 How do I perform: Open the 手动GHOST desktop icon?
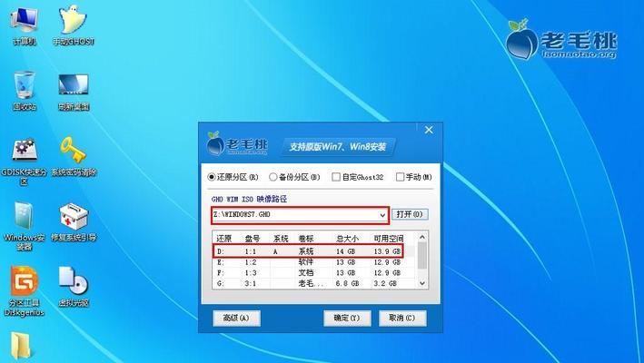(73, 22)
